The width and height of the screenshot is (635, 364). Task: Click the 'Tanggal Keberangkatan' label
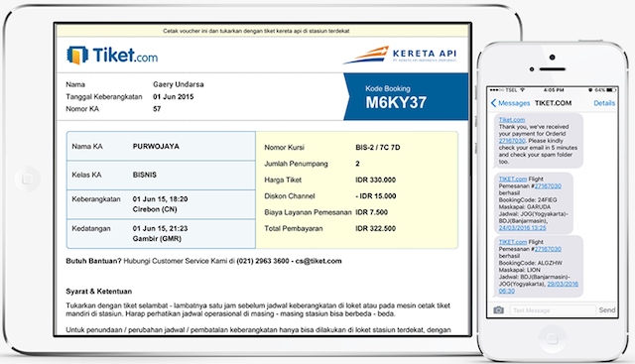(104, 97)
